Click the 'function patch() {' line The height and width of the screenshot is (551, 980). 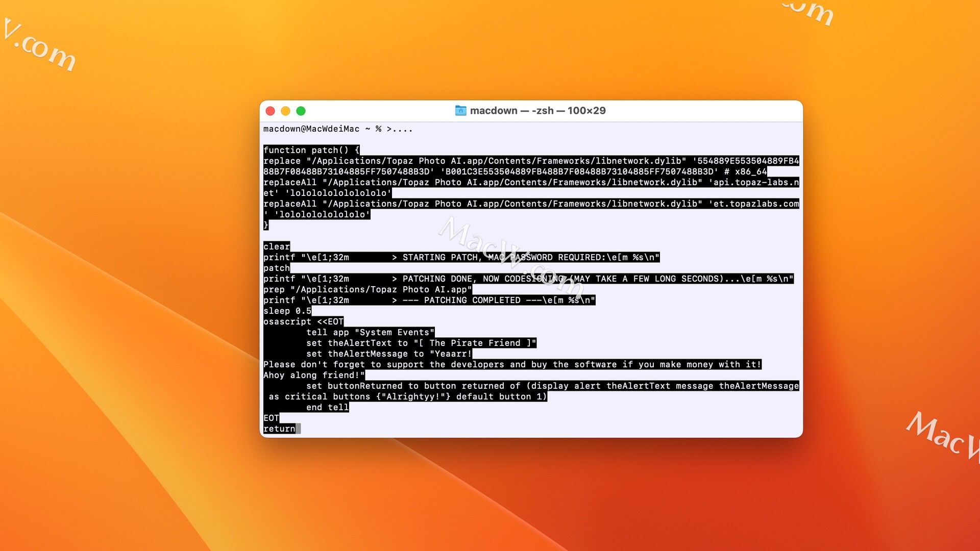point(312,150)
